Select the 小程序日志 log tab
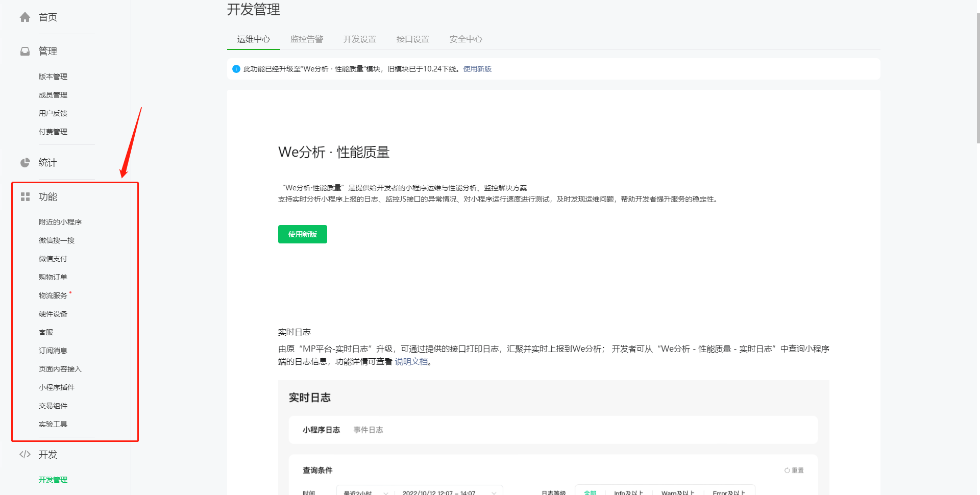This screenshot has width=980, height=495. point(321,430)
